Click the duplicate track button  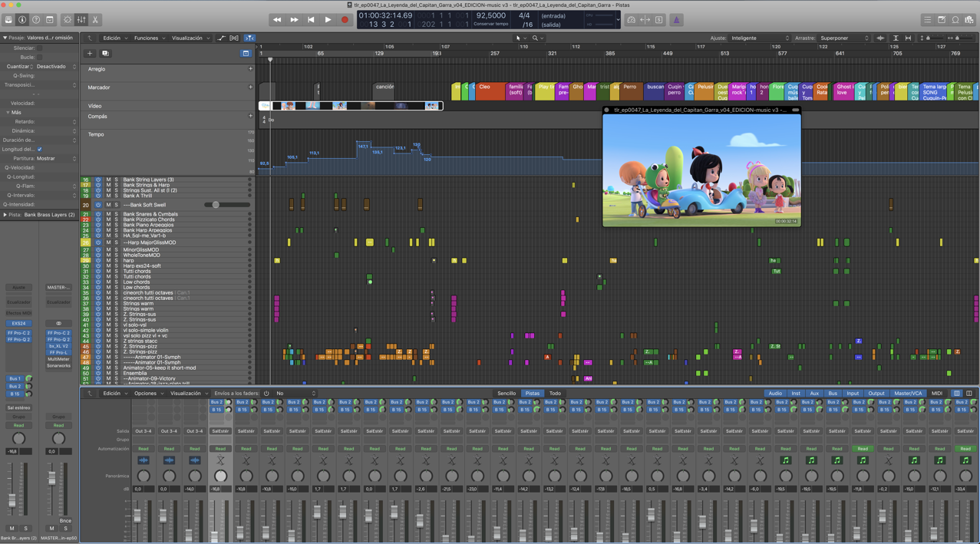coord(105,54)
